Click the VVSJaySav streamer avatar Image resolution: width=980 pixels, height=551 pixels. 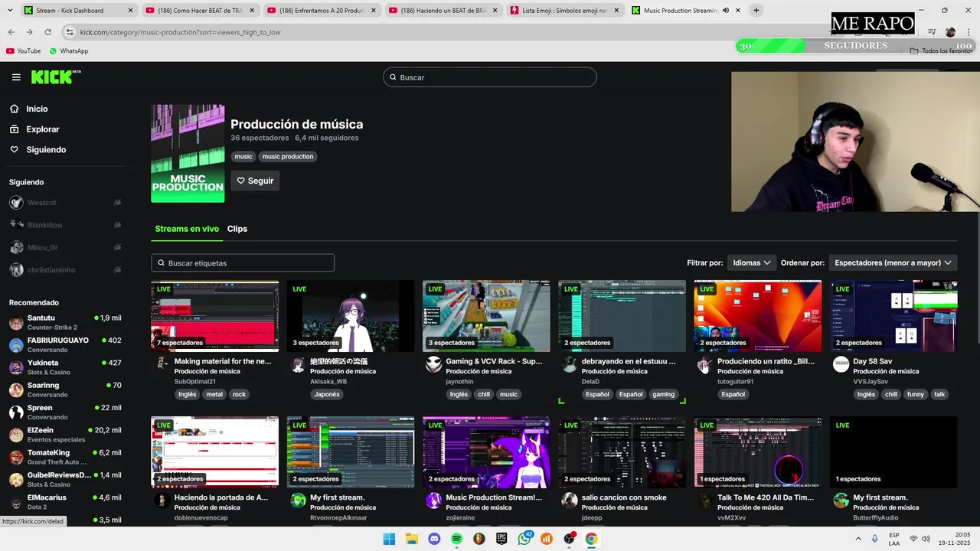point(841,364)
